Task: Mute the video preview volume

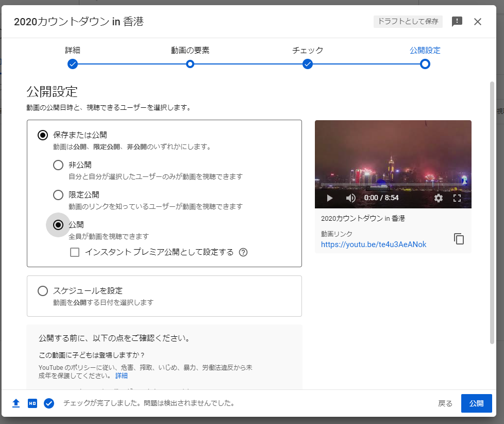Action: click(350, 198)
